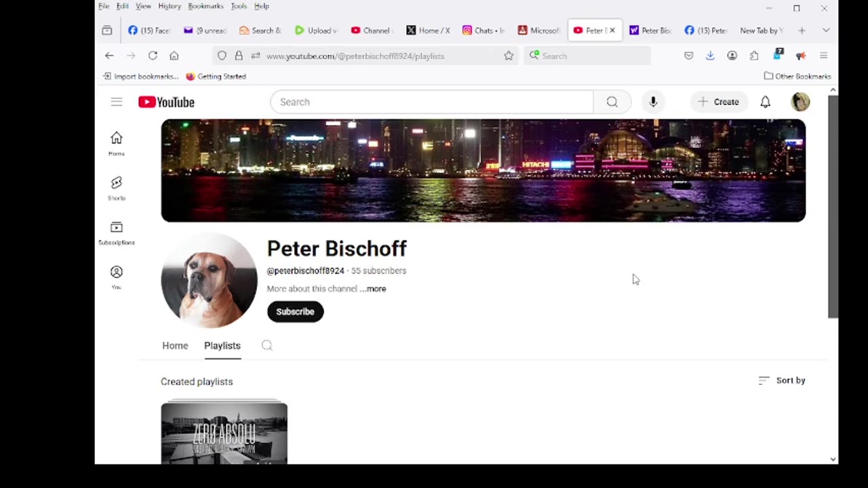
Task: Click the @peterbischoff8924 handle
Action: (x=305, y=270)
